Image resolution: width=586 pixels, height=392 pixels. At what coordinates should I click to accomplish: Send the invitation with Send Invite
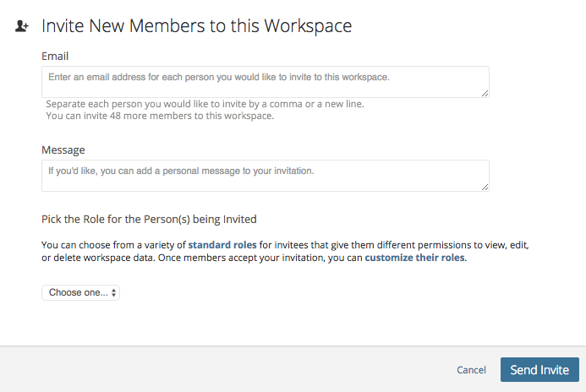pos(539,369)
